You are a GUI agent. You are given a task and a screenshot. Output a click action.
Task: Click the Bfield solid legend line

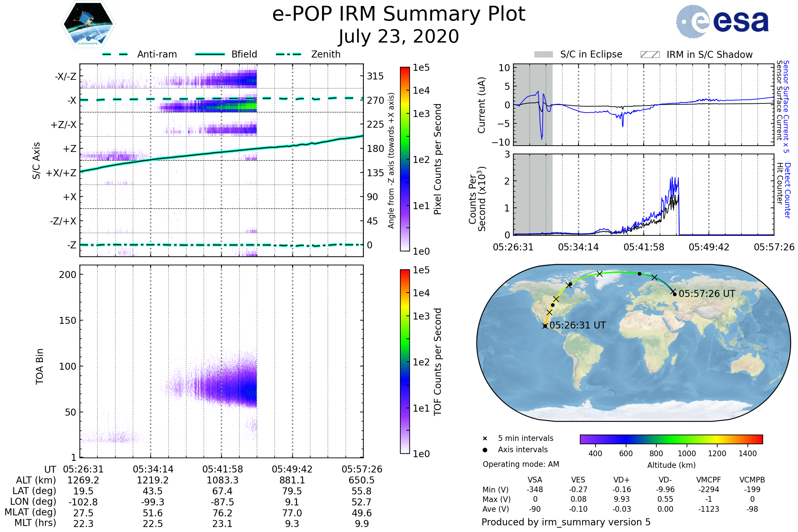pyautogui.click(x=210, y=54)
